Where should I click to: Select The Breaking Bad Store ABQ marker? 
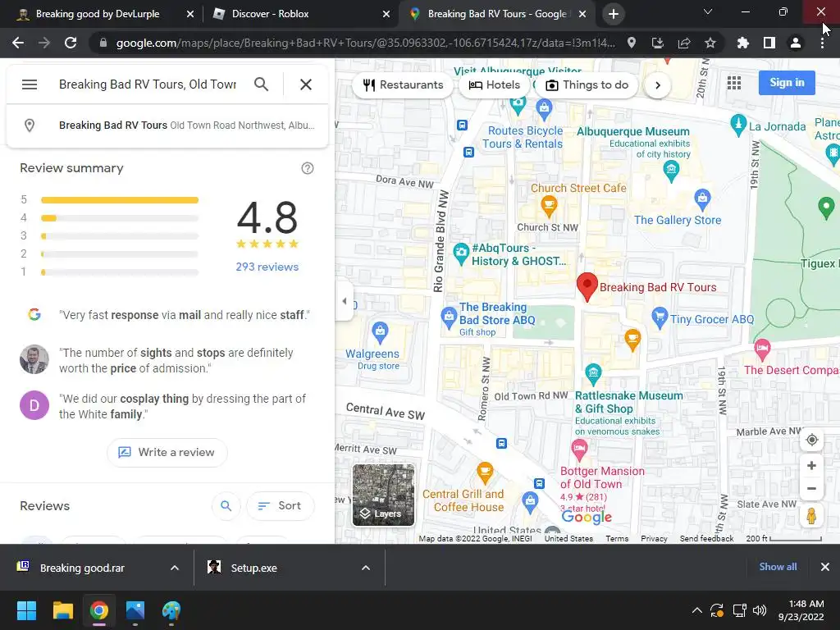coord(449,318)
